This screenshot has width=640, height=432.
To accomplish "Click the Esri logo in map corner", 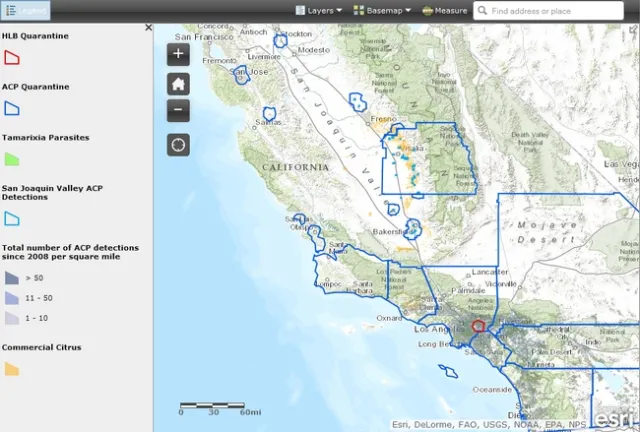I will tap(613, 418).
